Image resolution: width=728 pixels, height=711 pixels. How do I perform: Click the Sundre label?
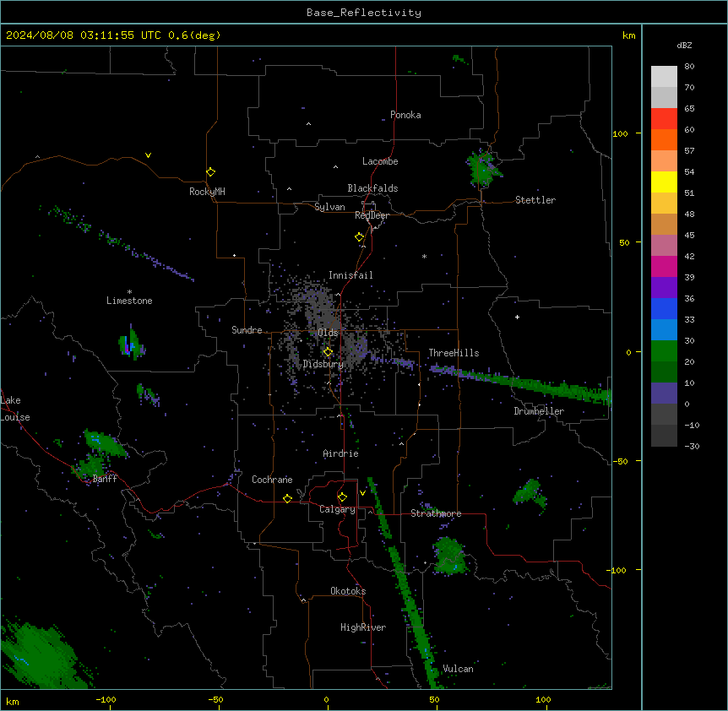click(x=247, y=330)
